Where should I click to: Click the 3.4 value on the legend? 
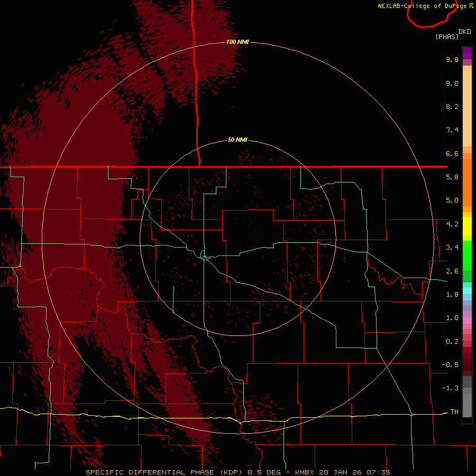pos(452,248)
